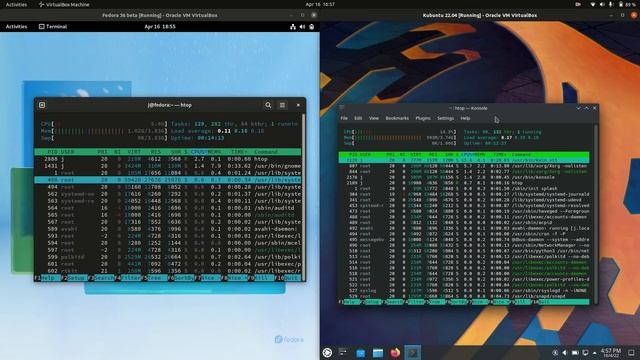Select htop process row PID 2888 in Fedora
640x360 pixels.
click(168, 159)
